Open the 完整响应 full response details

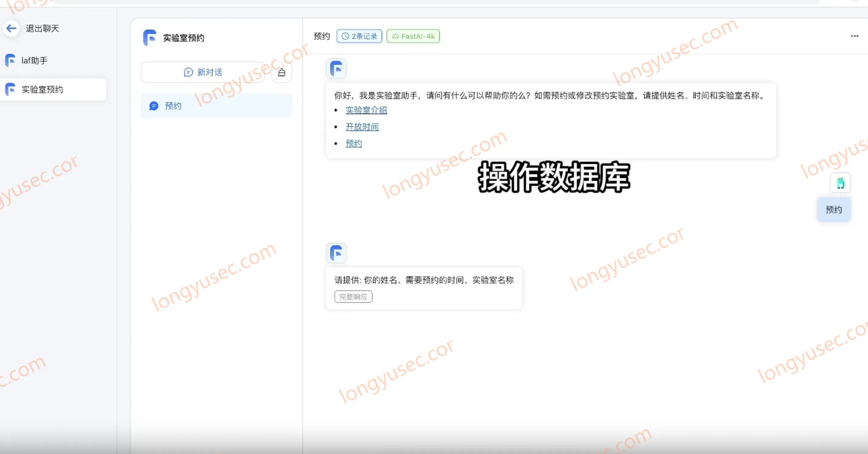tap(353, 297)
